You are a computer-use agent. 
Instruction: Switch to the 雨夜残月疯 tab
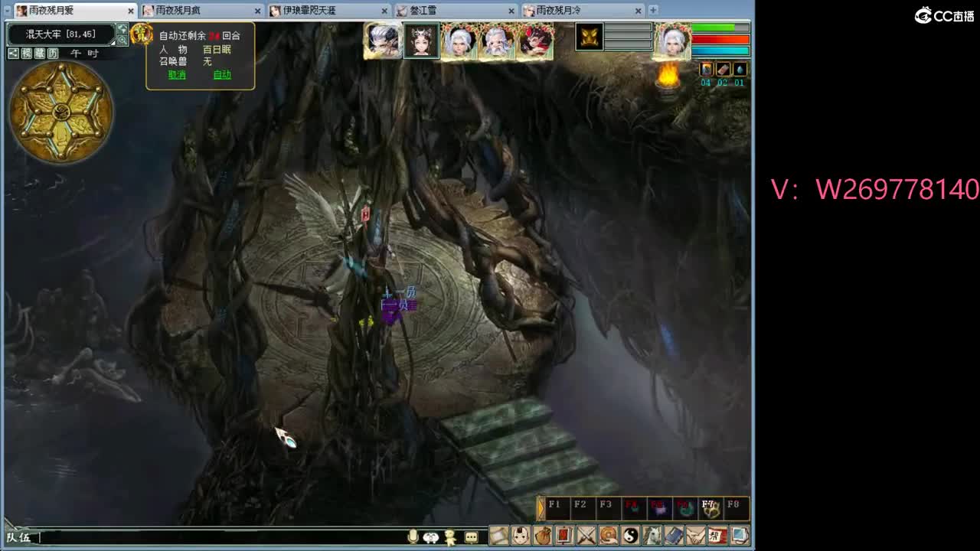[x=201, y=11]
